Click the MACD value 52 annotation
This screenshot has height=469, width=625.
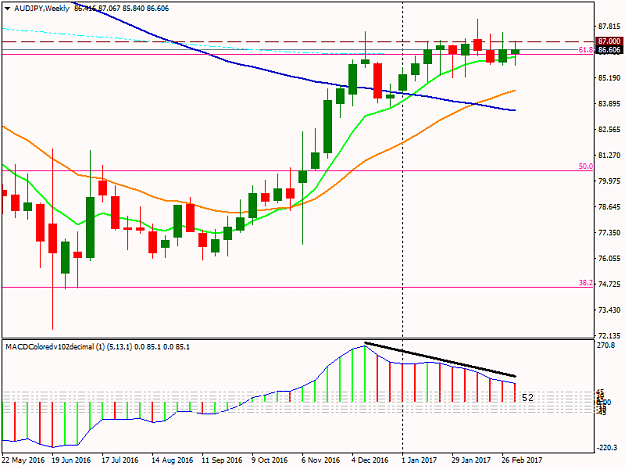tap(528, 397)
